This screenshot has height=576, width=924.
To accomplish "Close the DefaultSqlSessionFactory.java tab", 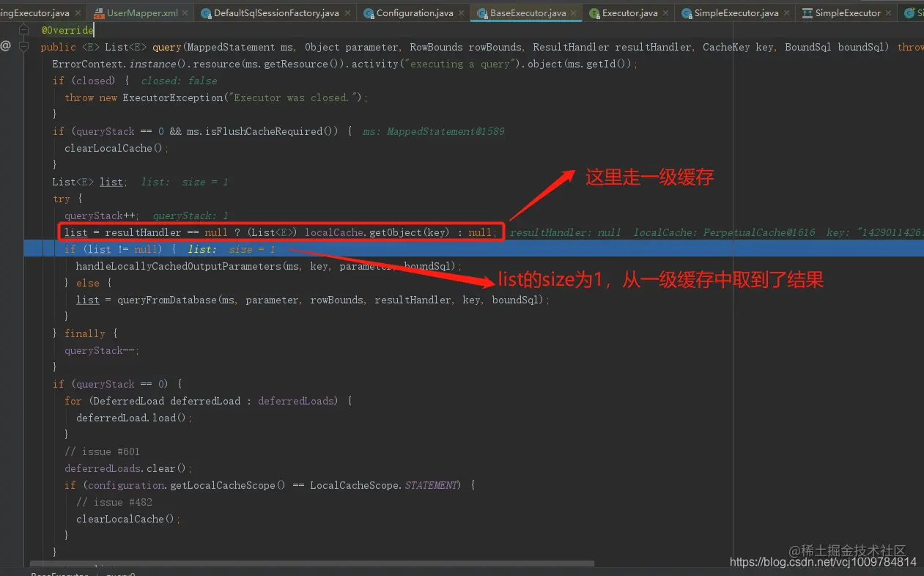I will pos(347,13).
